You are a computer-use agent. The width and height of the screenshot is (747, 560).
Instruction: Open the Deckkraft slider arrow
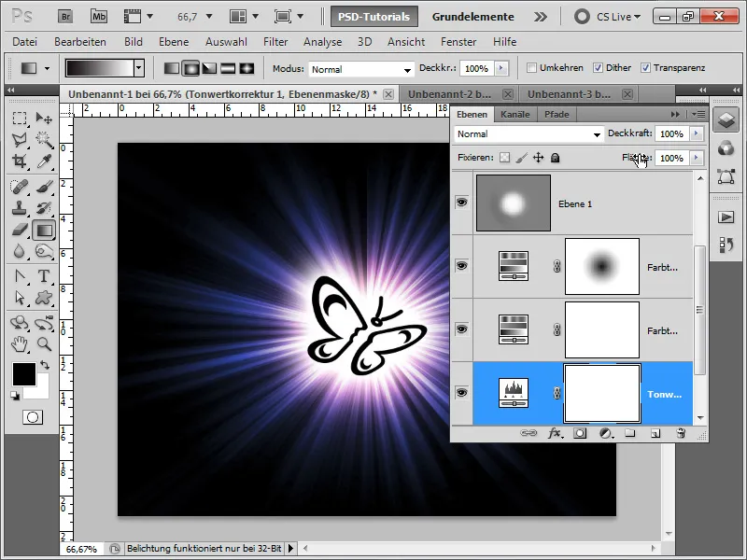pyautogui.click(x=696, y=133)
